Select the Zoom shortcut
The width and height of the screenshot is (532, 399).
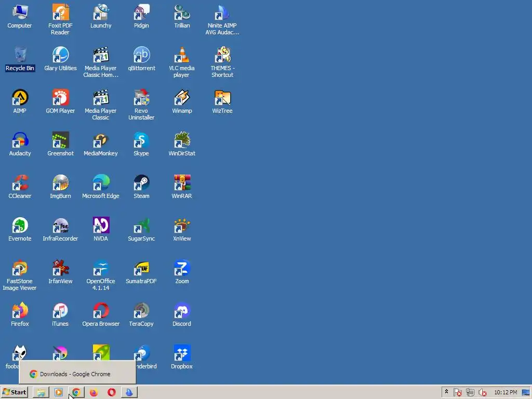point(182,272)
